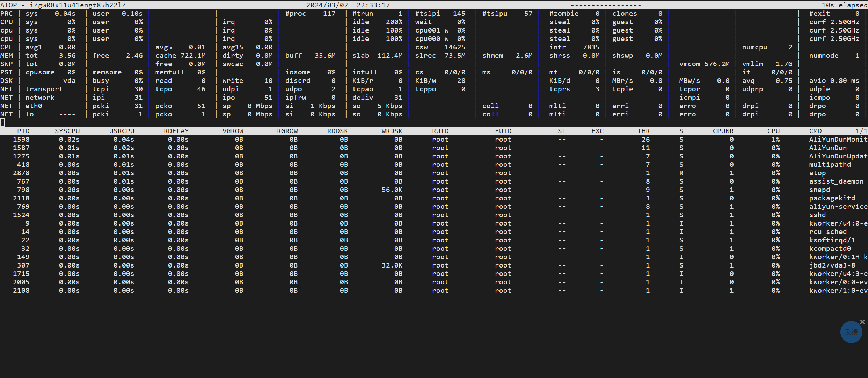The image size is (868, 378).
Task: Click the atop process name
Action: coord(817,173)
